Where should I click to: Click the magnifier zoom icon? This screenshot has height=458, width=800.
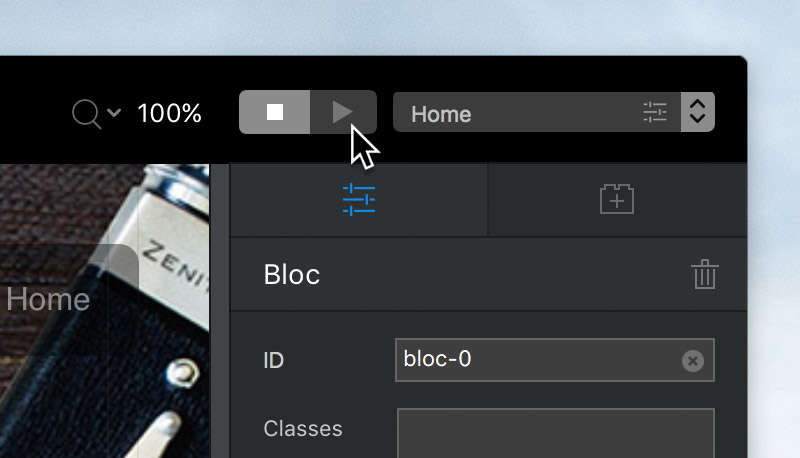pyautogui.click(x=86, y=114)
